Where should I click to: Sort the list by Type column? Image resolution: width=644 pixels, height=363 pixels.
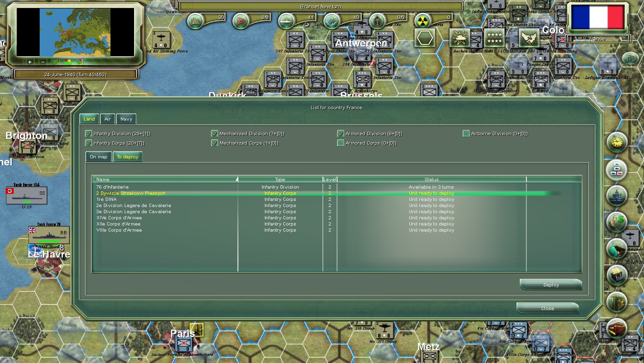coord(280,179)
